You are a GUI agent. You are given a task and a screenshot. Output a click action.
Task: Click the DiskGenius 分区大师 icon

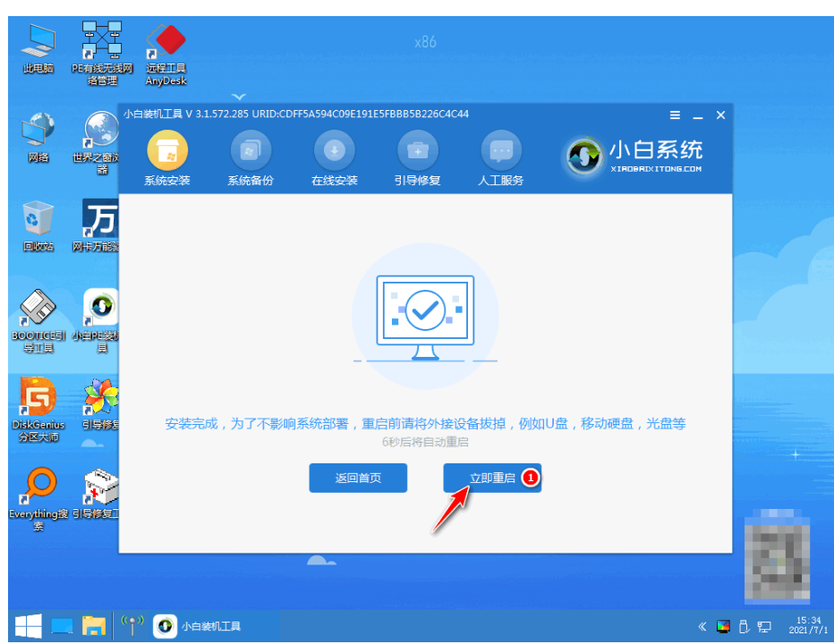38,402
